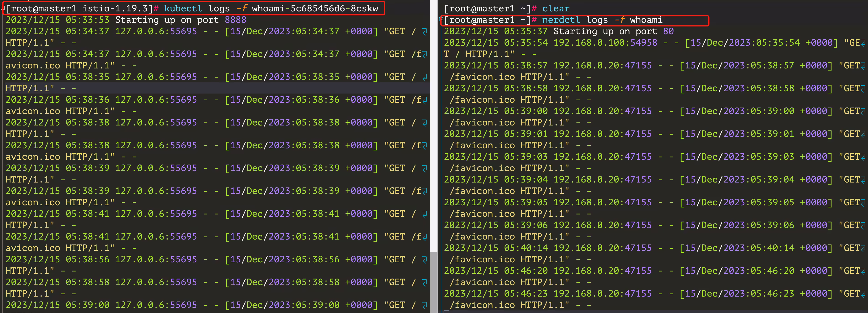
Task: Click 'Starting up on port' text in left terminal
Action: 167,20
